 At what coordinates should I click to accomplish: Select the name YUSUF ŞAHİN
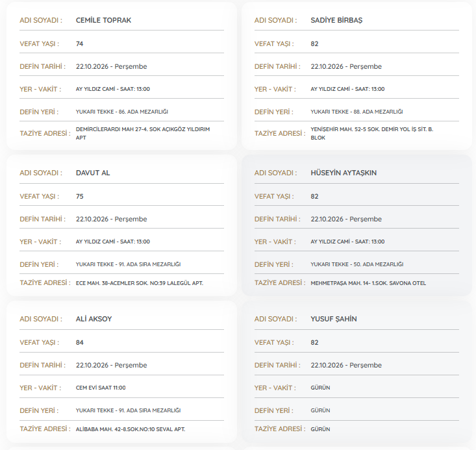(334, 319)
